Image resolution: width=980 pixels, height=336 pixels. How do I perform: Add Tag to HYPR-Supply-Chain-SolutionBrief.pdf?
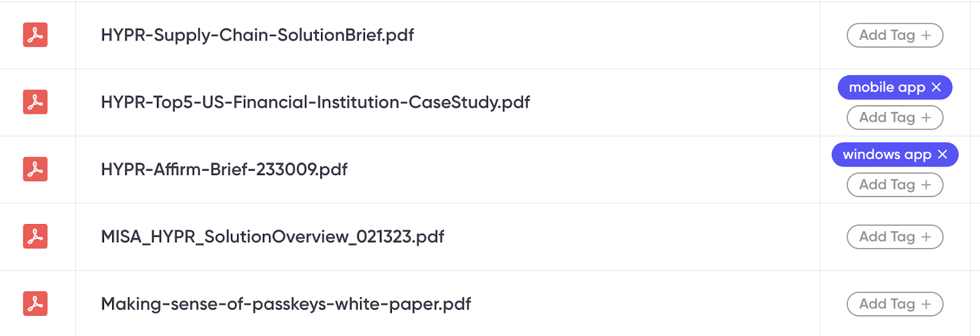coord(895,35)
